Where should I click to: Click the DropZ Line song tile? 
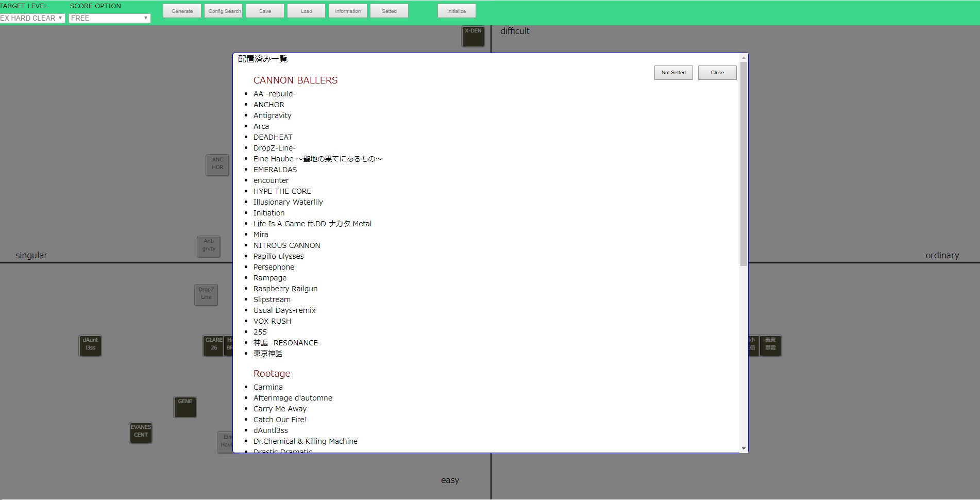click(x=206, y=294)
